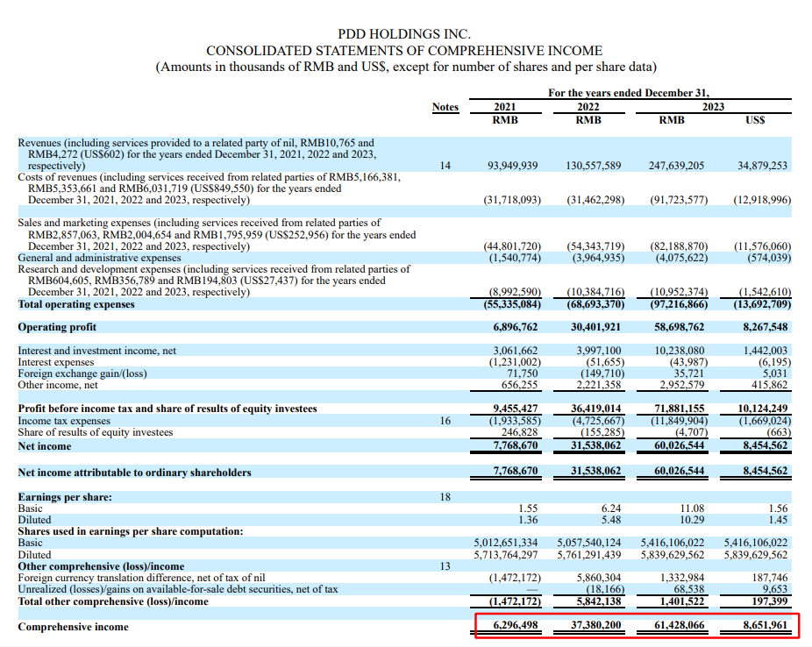The width and height of the screenshot is (812, 647).
Task: Click attributable to shareholders US$ value 8,454,562
Action: (x=766, y=471)
